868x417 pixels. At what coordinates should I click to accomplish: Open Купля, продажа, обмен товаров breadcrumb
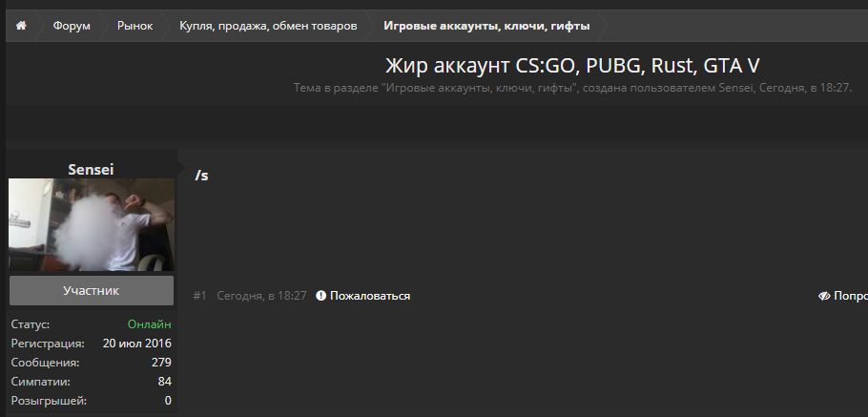coord(268,26)
